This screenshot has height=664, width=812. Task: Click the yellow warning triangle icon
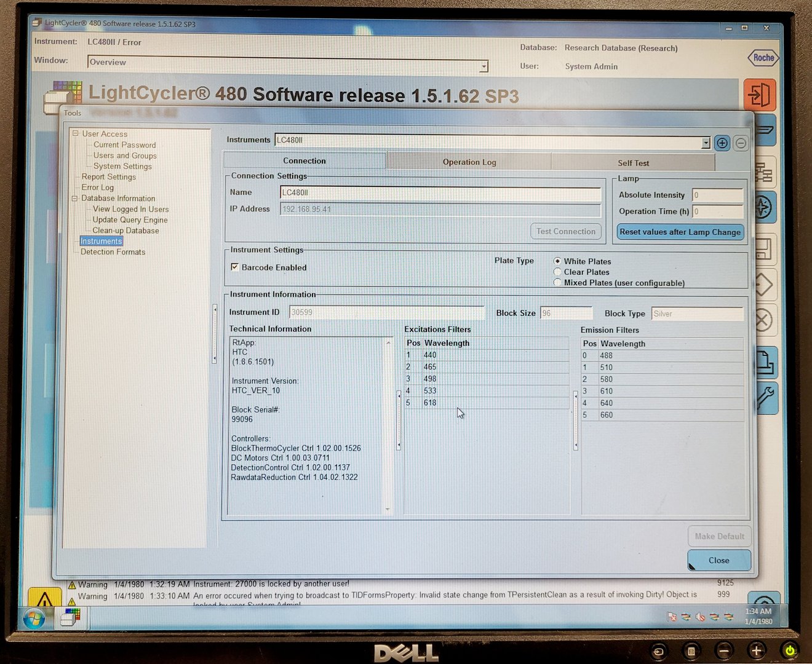(x=44, y=598)
